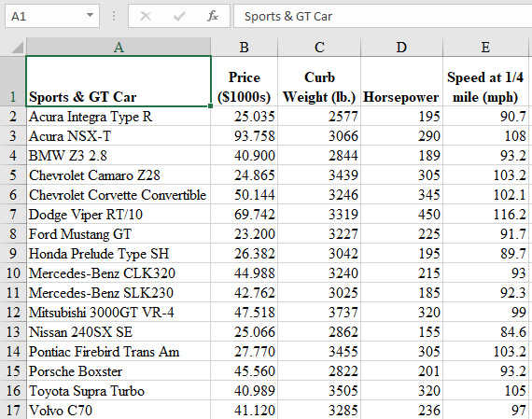Select row 1 header
The image size is (532, 419).
point(13,81)
